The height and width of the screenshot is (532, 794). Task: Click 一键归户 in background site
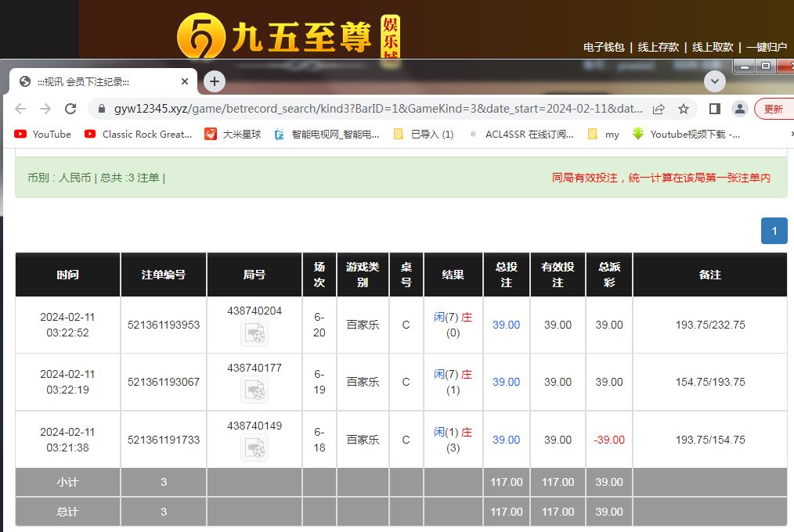(766, 47)
